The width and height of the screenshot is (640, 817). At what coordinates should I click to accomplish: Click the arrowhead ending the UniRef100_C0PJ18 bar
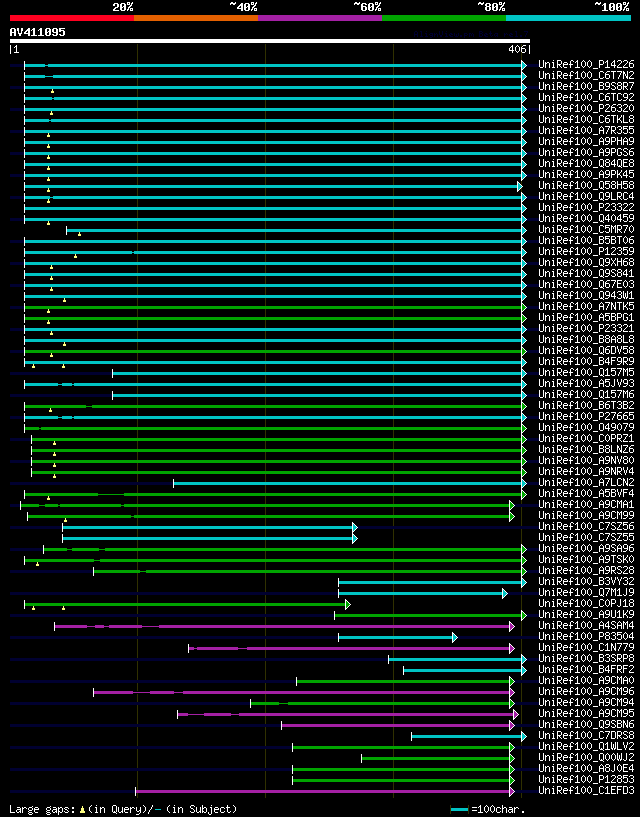(x=348, y=604)
